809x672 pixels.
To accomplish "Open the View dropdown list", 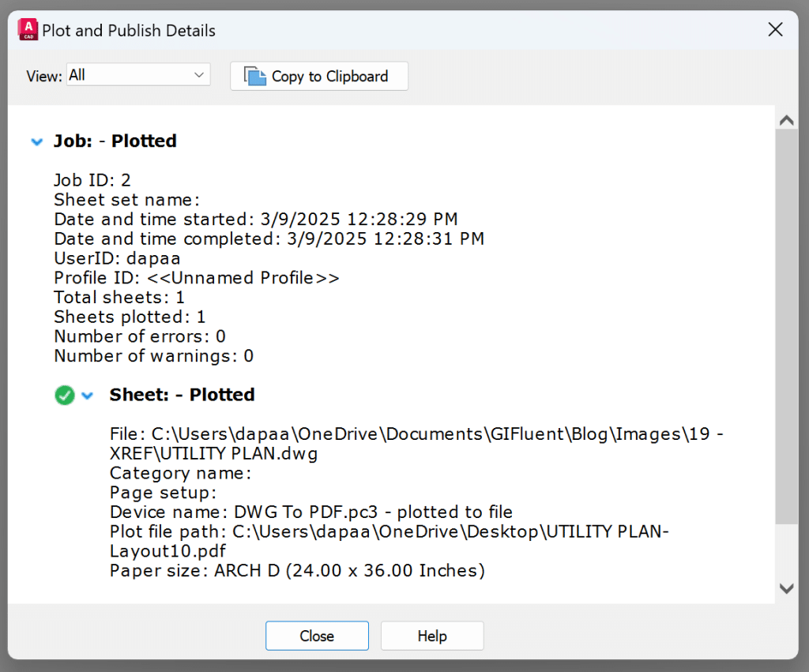I will coord(199,73).
